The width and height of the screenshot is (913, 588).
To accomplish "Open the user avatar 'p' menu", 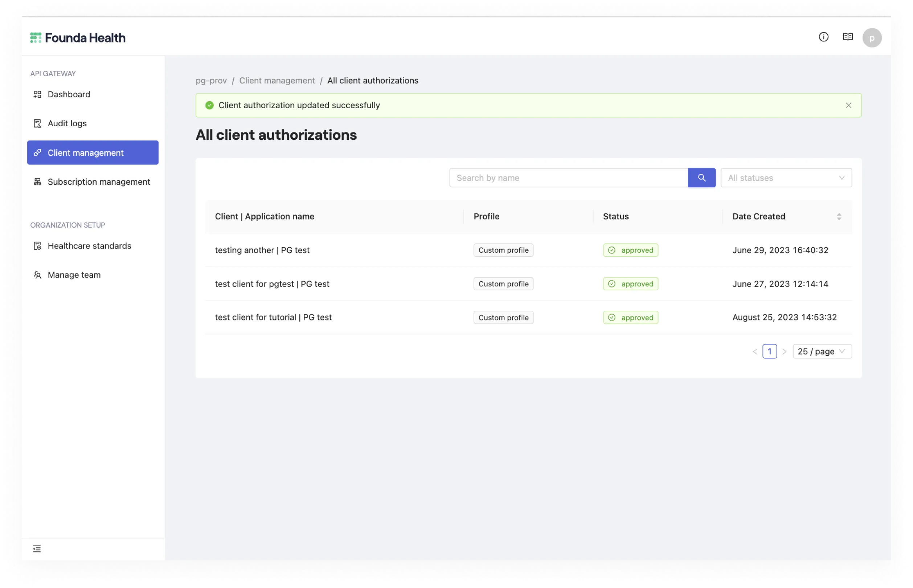I will pyautogui.click(x=872, y=37).
